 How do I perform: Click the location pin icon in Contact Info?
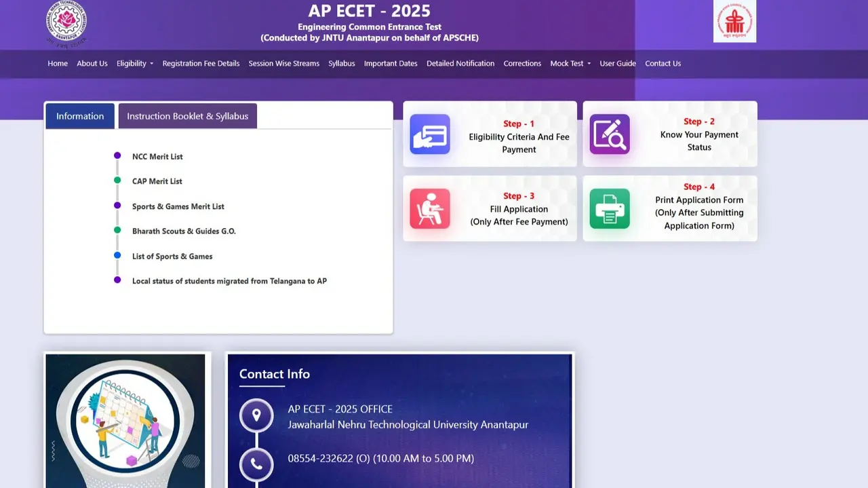256,414
